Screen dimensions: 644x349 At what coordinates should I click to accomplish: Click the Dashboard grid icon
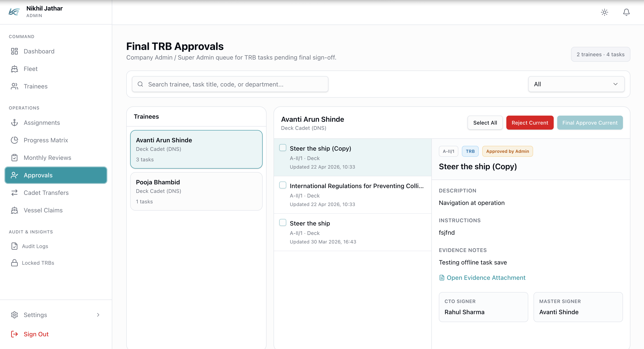[x=14, y=51]
